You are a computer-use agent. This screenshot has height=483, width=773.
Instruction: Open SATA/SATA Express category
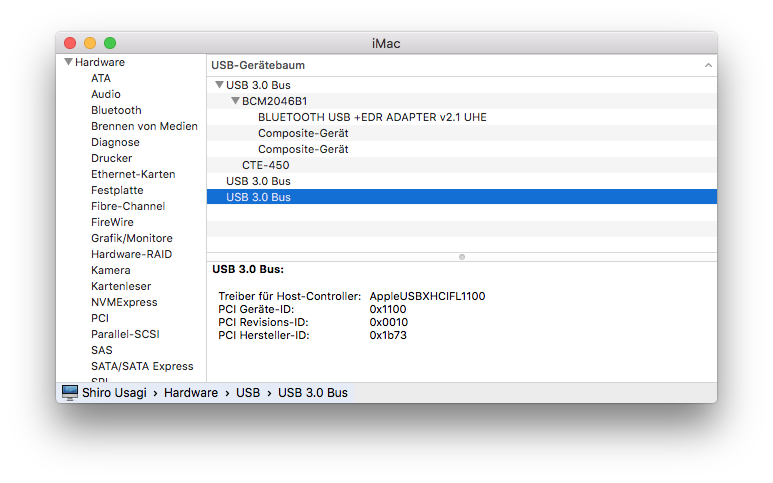pyautogui.click(x=142, y=367)
